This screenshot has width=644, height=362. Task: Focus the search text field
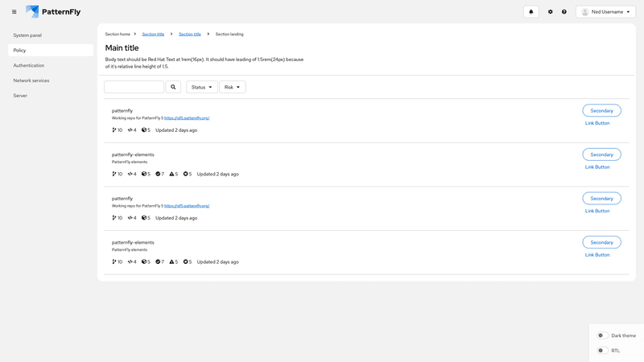tap(134, 87)
